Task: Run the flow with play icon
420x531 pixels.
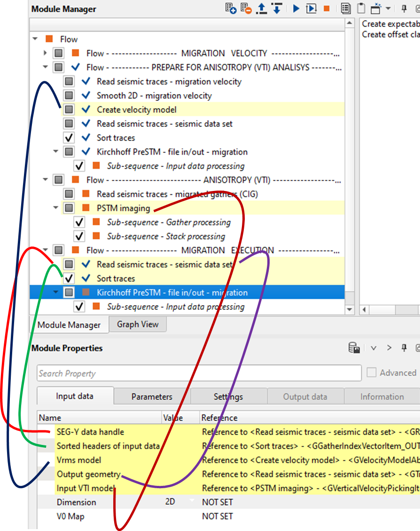Action: pyautogui.click(x=296, y=8)
